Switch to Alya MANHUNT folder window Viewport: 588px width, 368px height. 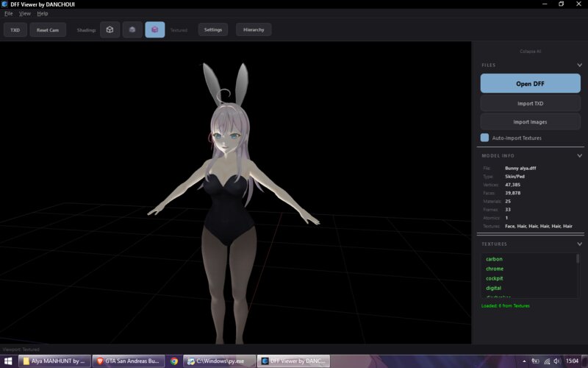coord(54,361)
